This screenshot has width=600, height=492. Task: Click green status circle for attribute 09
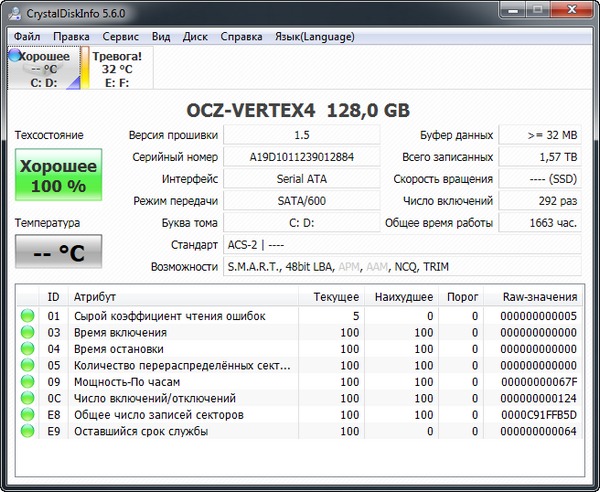[x=27, y=382]
